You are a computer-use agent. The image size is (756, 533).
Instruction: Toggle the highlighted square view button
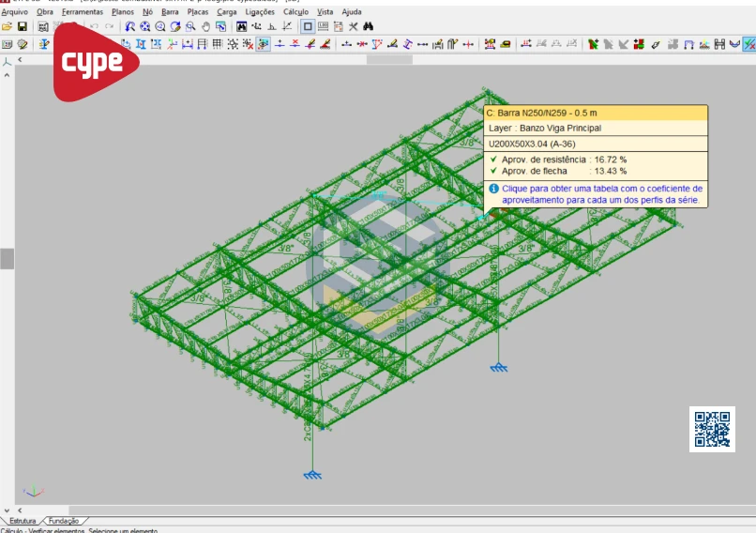click(307, 26)
